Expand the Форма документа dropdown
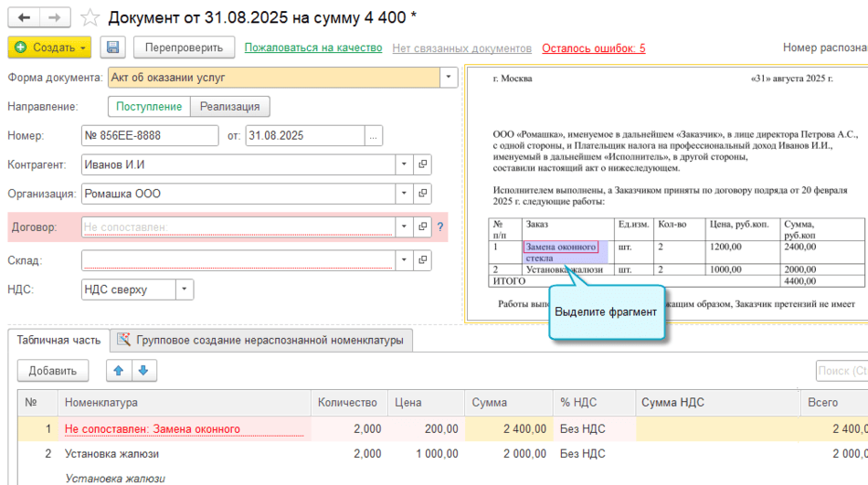 (x=449, y=78)
